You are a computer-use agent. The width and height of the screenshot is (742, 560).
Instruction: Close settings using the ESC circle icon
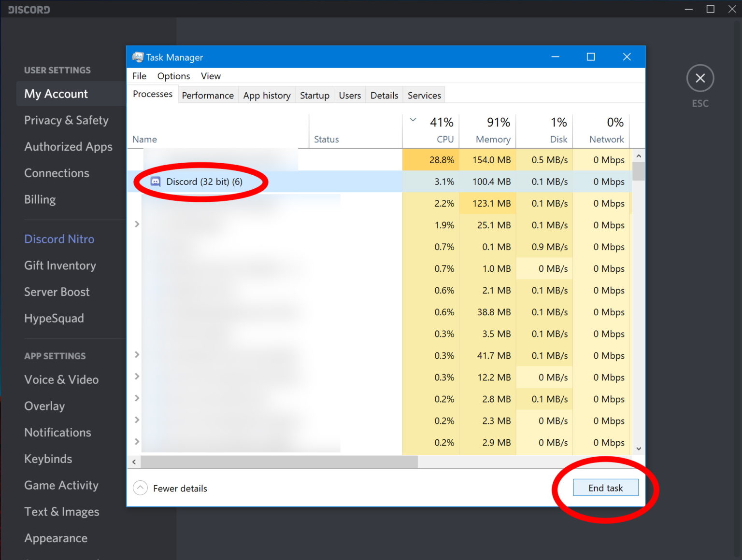pos(700,78)
